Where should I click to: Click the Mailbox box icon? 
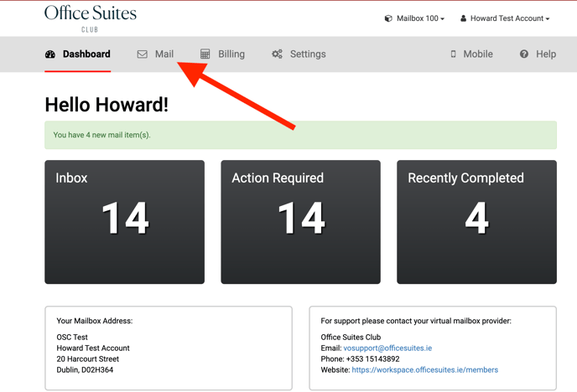(x=388, y=18)
